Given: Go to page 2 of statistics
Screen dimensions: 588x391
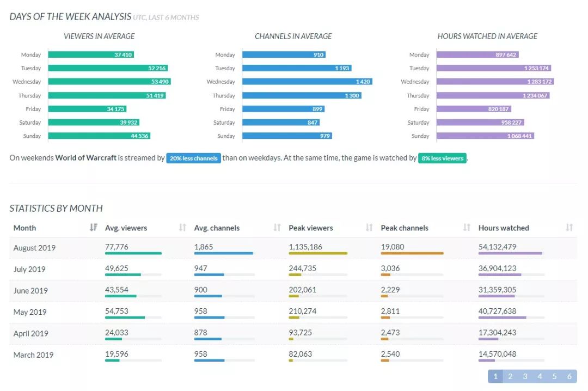Looking at the screenshot, I should pyautogui.click(x=510, y=376).
